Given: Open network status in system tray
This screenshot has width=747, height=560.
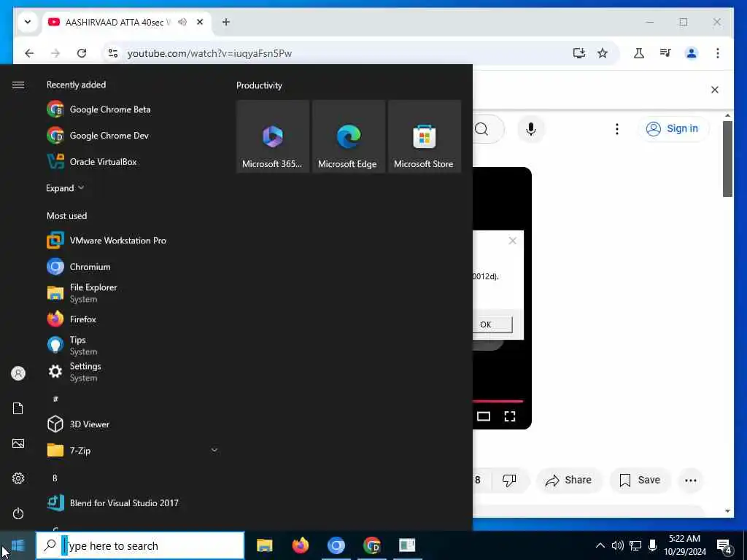Looking at the screenshot, I should point(635,545).
